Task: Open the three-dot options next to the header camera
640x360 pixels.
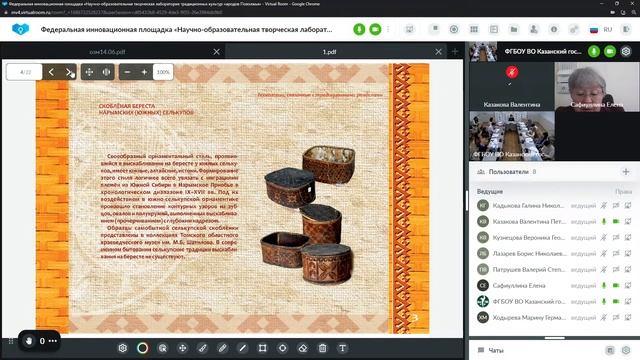Action: [388, 29]
